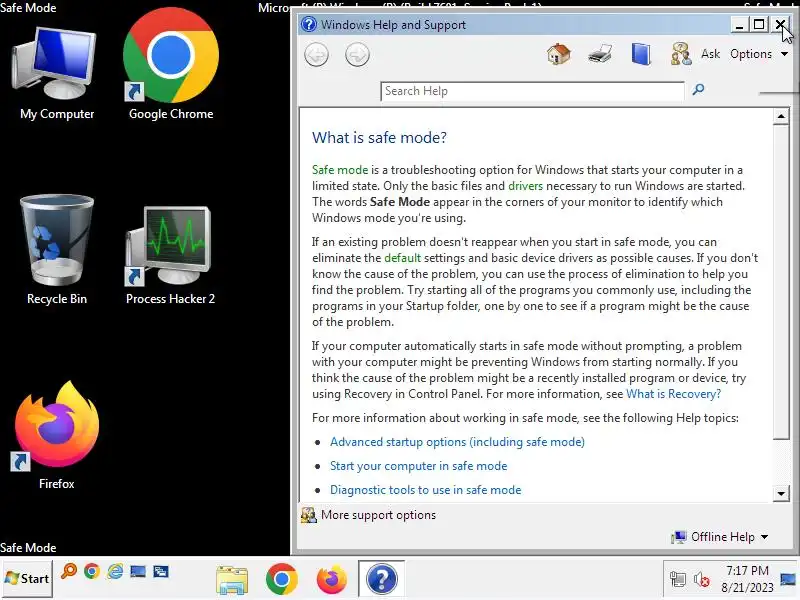The image size is (800, 600).
Task: Open the green Safe mode definition link
Action: 340,169
